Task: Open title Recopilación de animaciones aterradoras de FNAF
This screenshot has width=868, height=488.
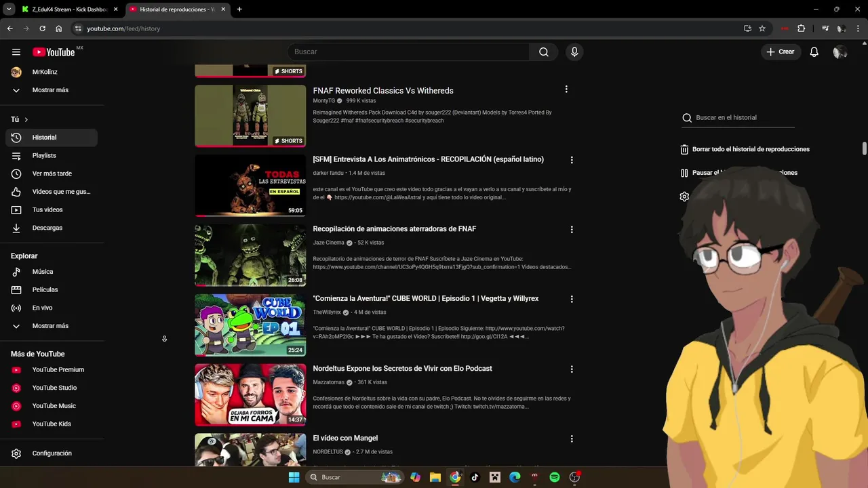Action: (x=394, y=229)
